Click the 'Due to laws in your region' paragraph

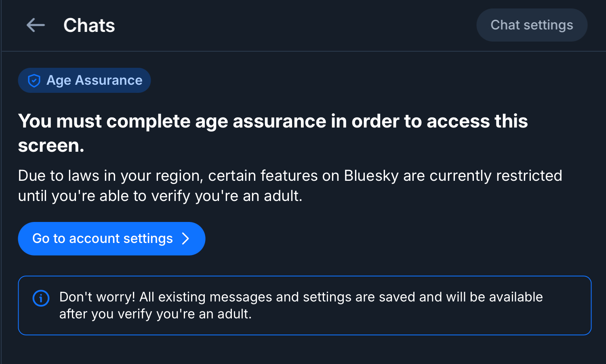coord(290,176)
